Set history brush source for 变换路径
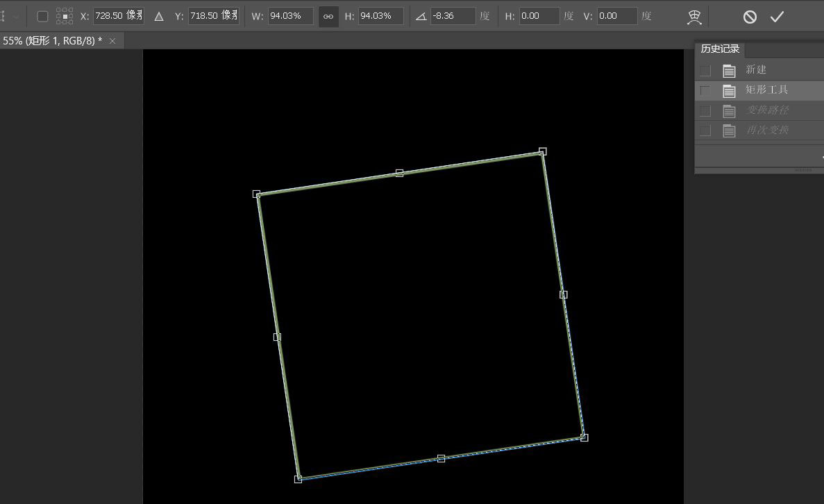The height and width of the screenshot is (504, 824). pyautogui.click(x=705, y=111)
